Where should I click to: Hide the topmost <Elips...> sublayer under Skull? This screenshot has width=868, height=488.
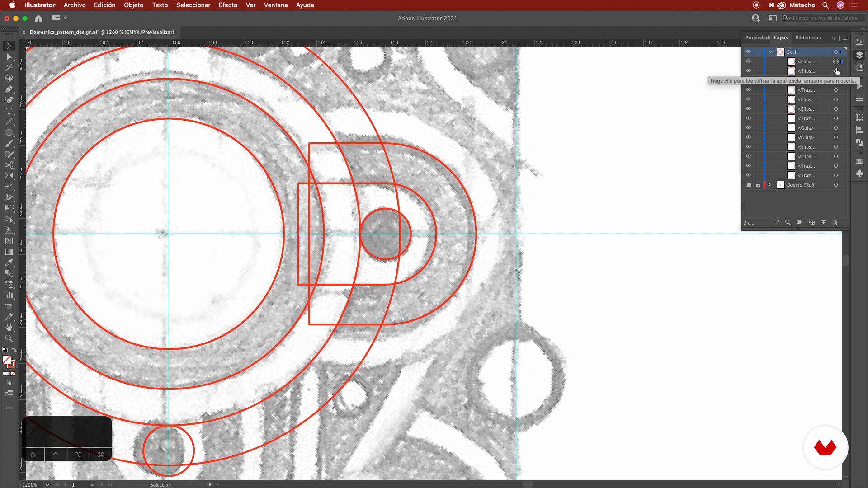pos(748,61)
